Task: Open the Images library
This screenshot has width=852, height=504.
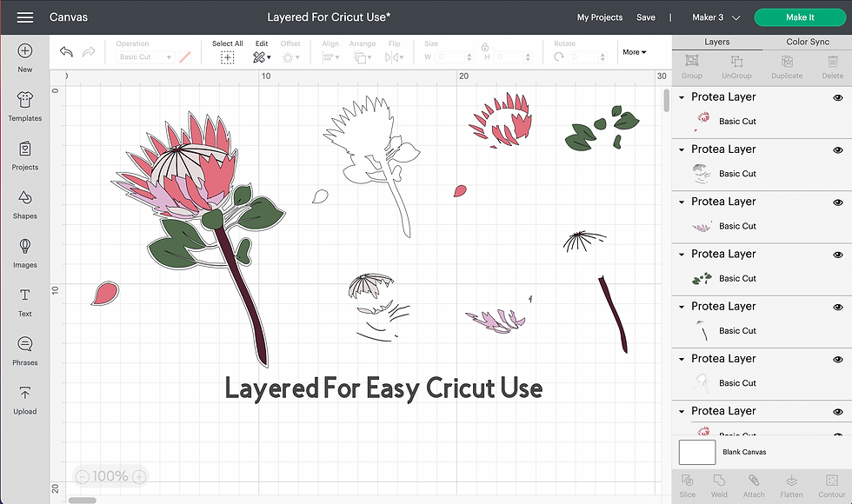Action: click(25, 253)
